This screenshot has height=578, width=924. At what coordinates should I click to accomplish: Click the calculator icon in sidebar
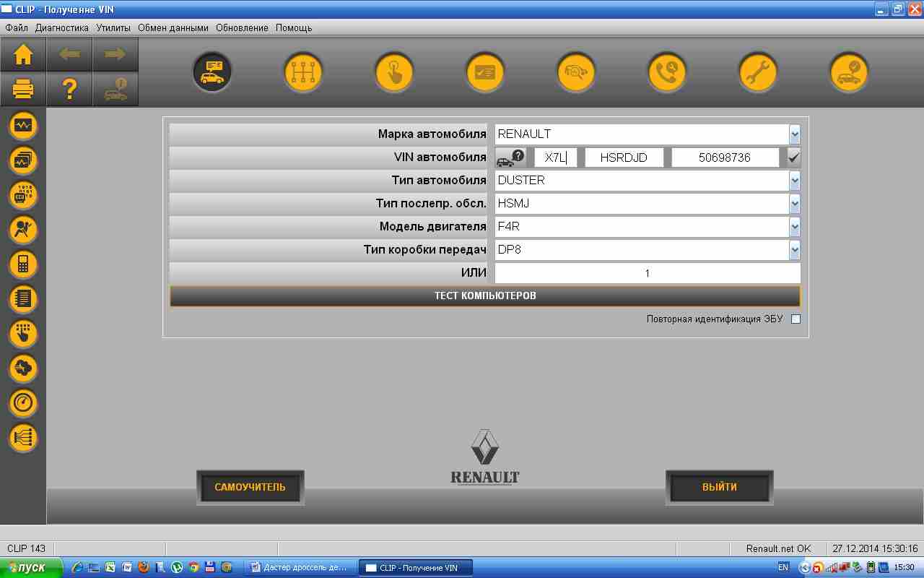click(x=23, y=264)
